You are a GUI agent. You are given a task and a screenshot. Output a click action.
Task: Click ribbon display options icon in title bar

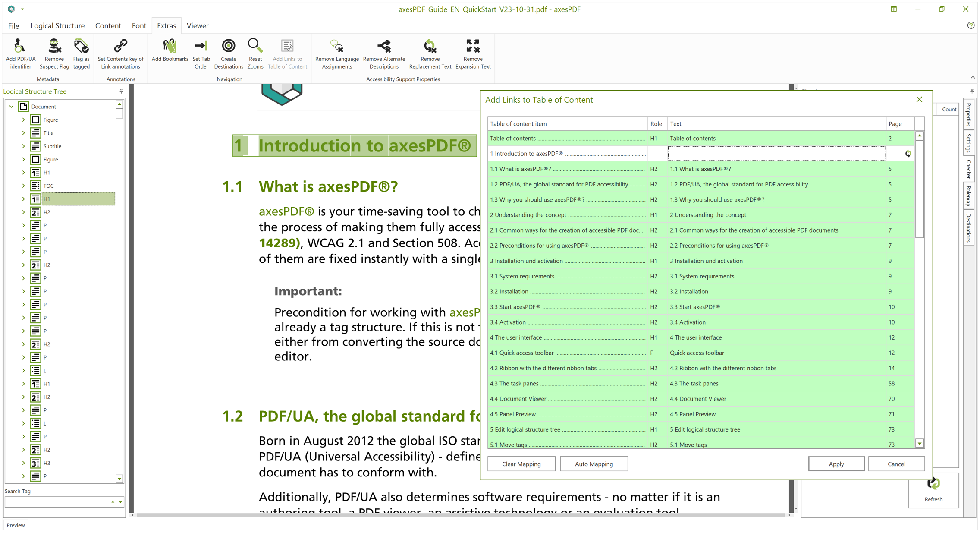point(894,9)
